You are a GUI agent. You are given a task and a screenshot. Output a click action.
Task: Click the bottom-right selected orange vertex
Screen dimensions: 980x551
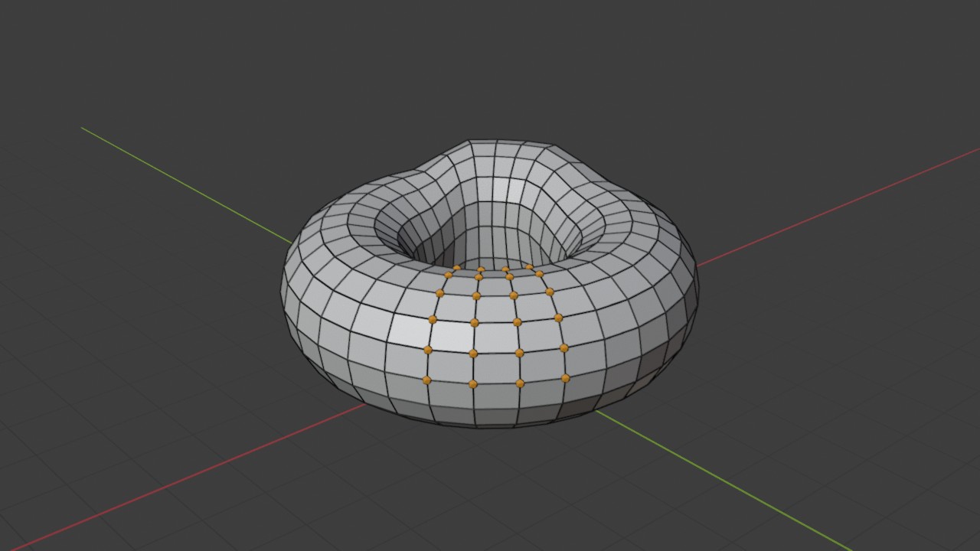pyautogui.click(x=565, y=378)
